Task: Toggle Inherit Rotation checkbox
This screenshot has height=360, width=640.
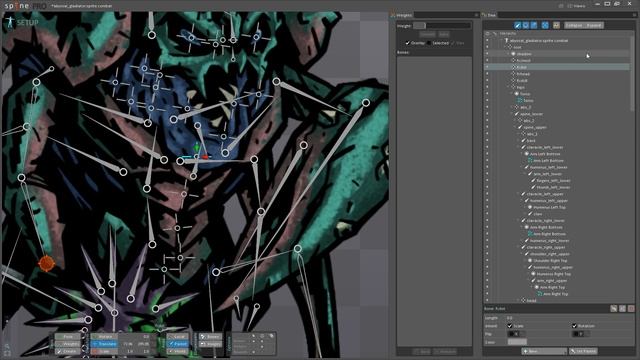Action: pos(574,326)
